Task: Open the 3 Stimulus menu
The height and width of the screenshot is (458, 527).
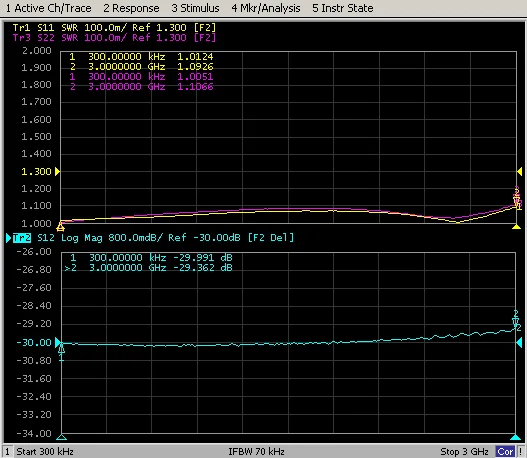Action: click(x=195, y=8)
